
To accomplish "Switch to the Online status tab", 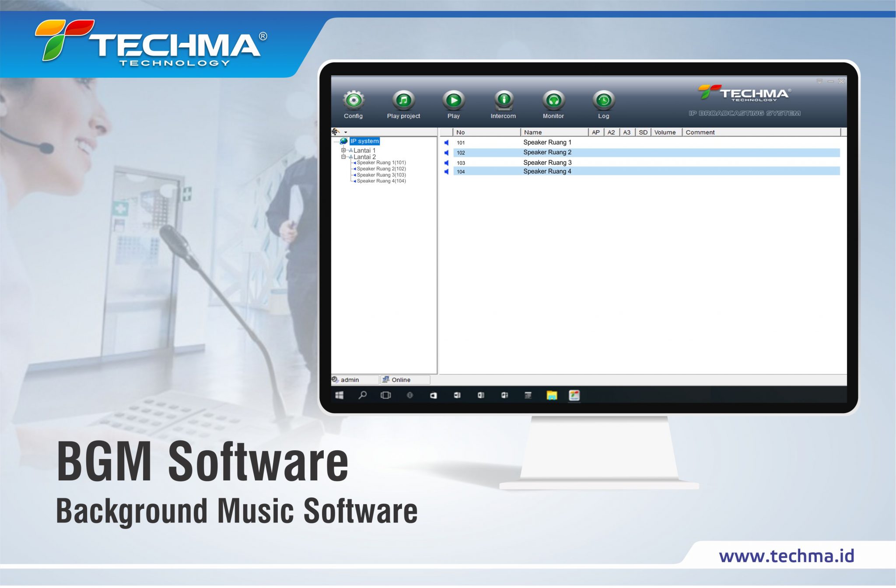I will point(400,379).
